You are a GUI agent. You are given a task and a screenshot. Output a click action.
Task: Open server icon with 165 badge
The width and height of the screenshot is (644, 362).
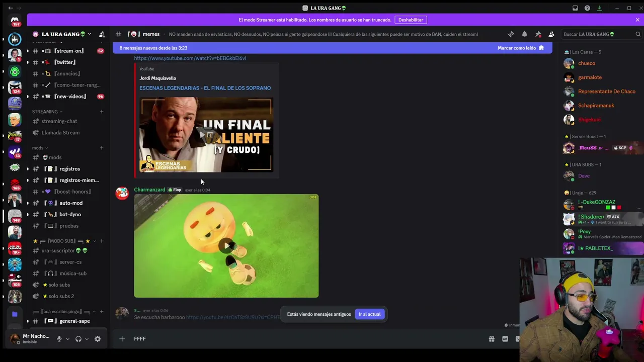15,184
